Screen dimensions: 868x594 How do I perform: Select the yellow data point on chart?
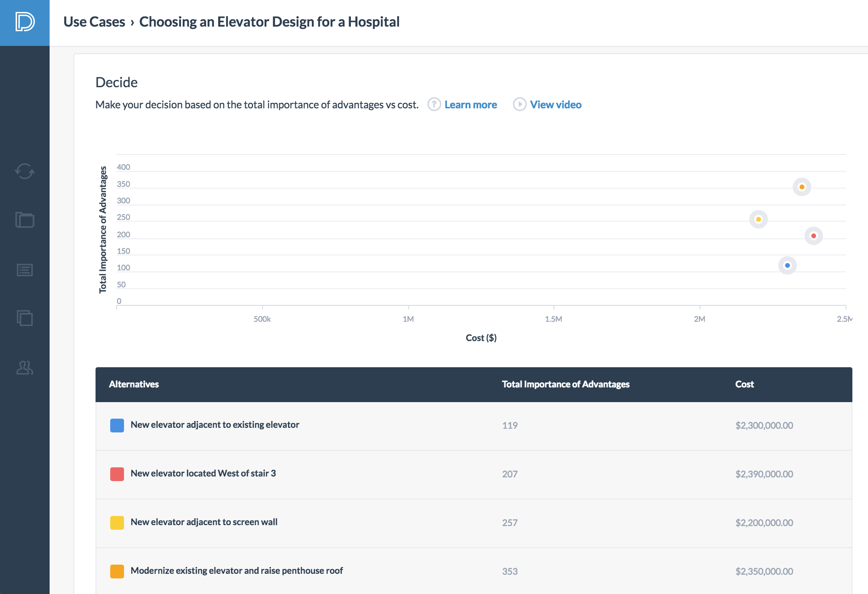point(759,219)
